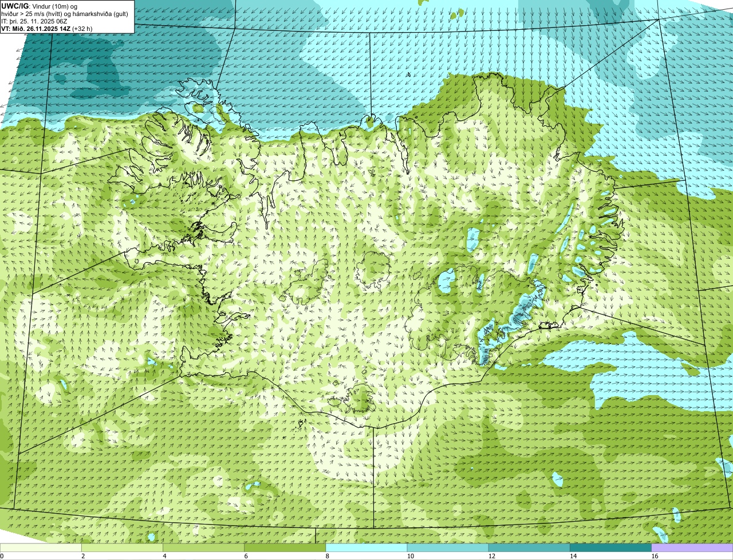Click the legend color segment between 2 and 4
The image size is (733, 560).
click(x=122, y=547)
